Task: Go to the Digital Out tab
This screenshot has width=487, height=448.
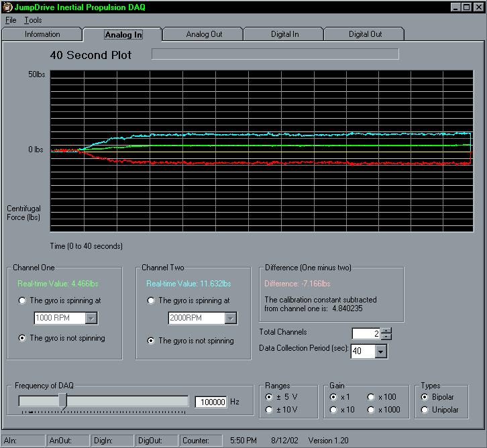Action: (365, 34)
